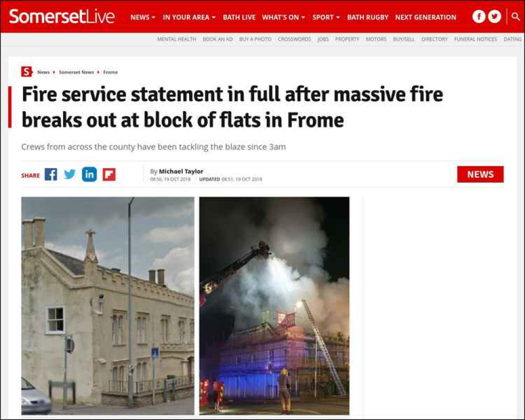This screenshot has width=525, height=420.
Task: Share the article on Twitter
Action: pyautogui.click(x=70, y=174)
